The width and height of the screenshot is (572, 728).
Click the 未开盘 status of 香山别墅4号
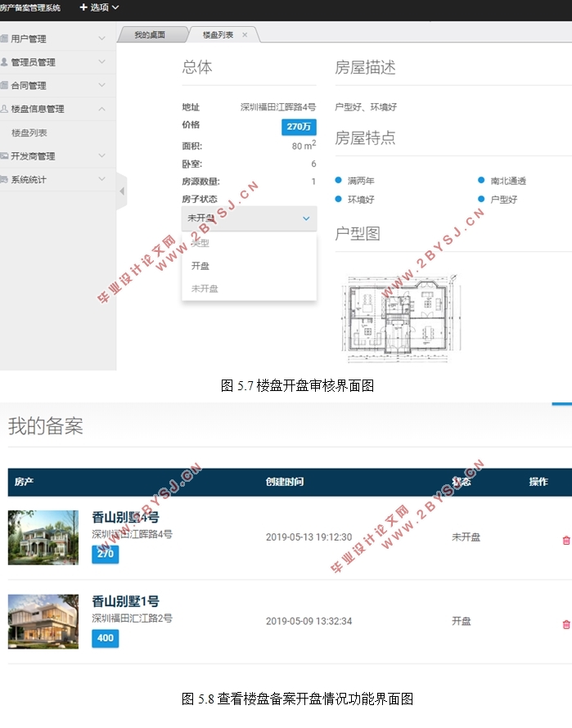466,537
